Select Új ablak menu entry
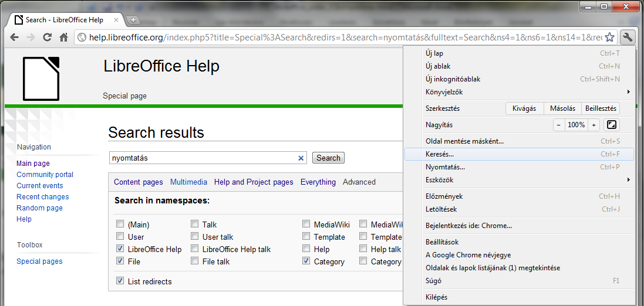The image size is (644, 306). point(519,66)
